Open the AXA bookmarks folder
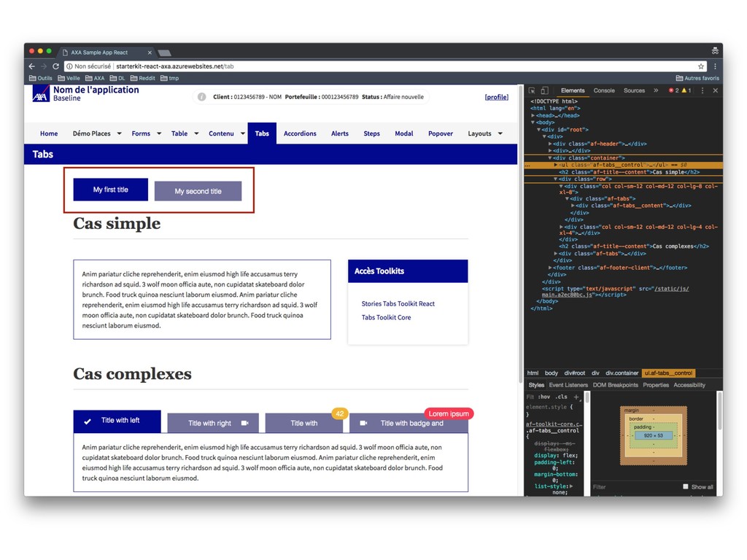Viewport: 747px width, 560px height. tap(95, 78)
